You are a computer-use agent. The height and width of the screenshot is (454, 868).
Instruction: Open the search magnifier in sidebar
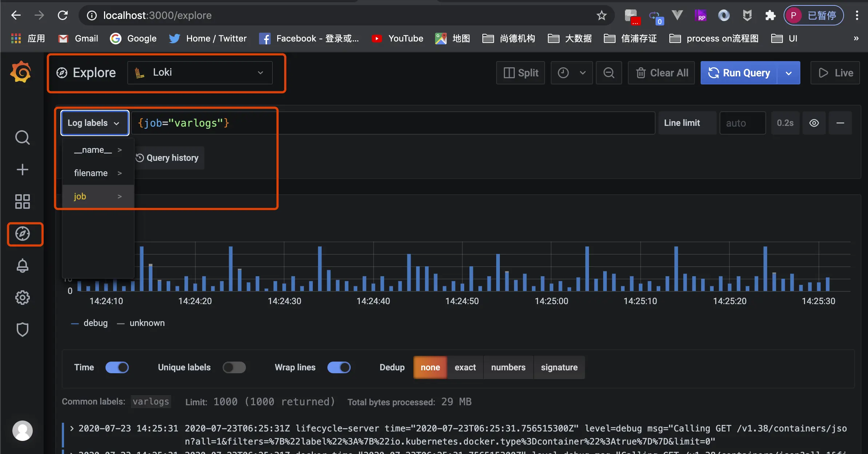click(x=22, y=138)
